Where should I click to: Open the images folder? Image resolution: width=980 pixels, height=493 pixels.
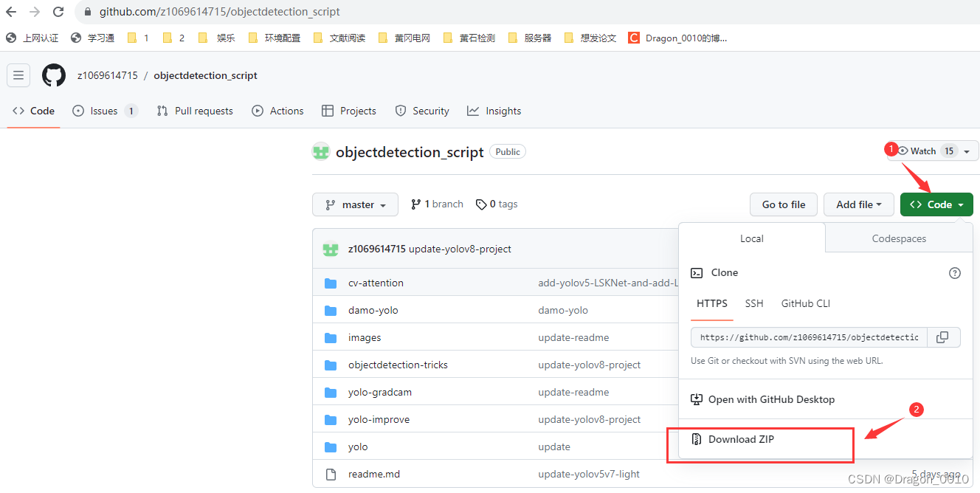pos(365,337)
